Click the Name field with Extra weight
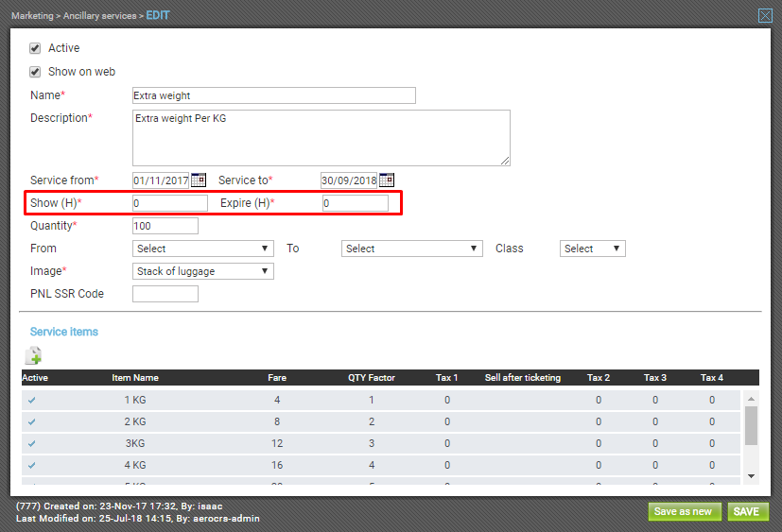Viewport: 782px width, 532px height. tap(274, 95)
